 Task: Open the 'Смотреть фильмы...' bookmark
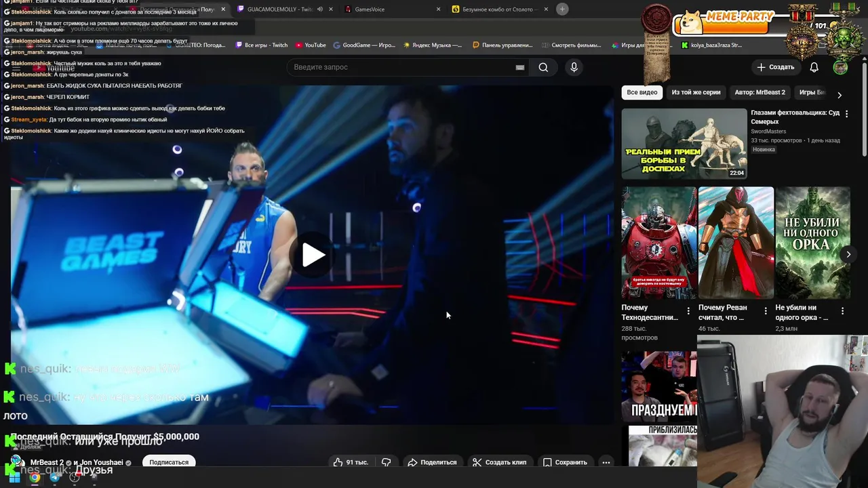pos(572,45)
